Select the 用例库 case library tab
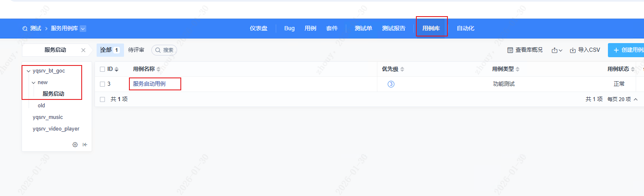The image size is (644, 196). 431,28
